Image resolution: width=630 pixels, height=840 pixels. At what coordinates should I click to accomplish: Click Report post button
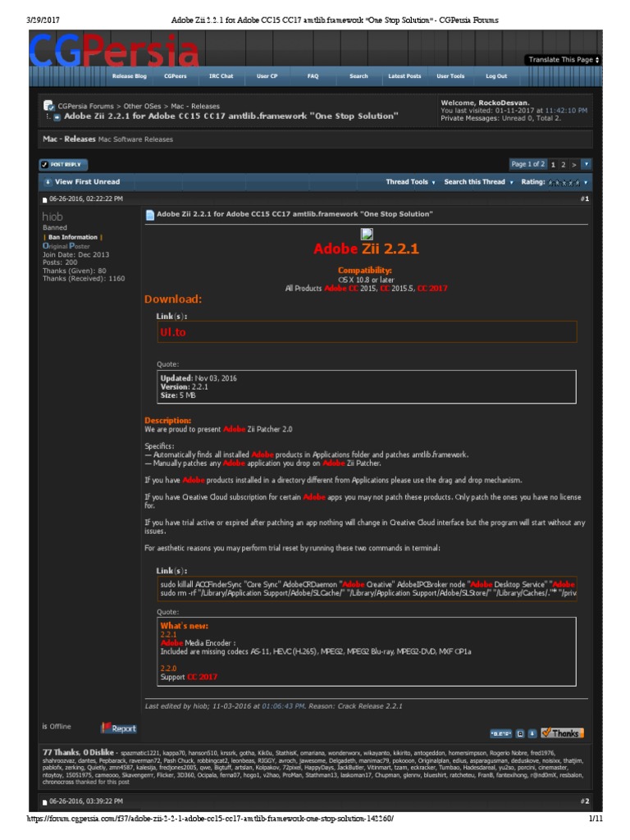(119, 728)
